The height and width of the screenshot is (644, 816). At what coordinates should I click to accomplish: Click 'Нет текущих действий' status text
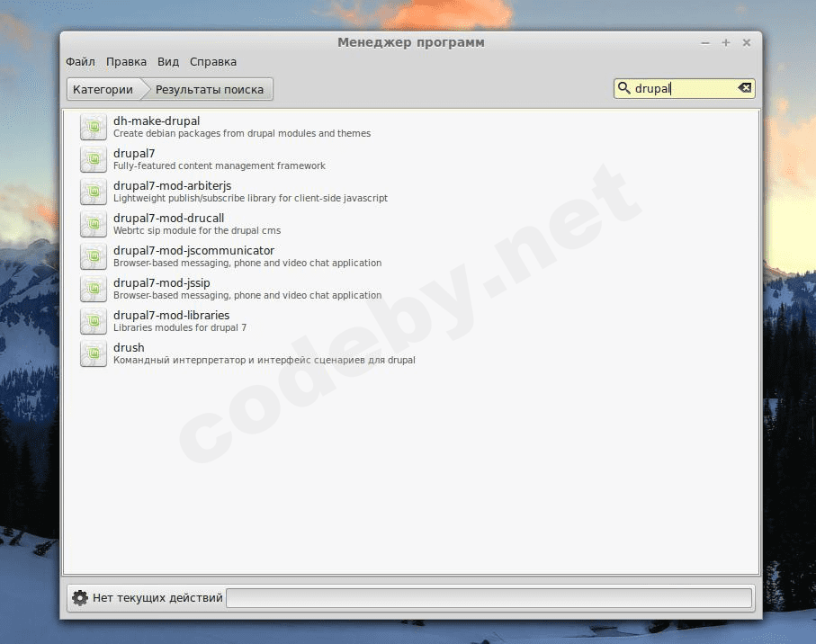pyautogui.click(x=157, y=598)
